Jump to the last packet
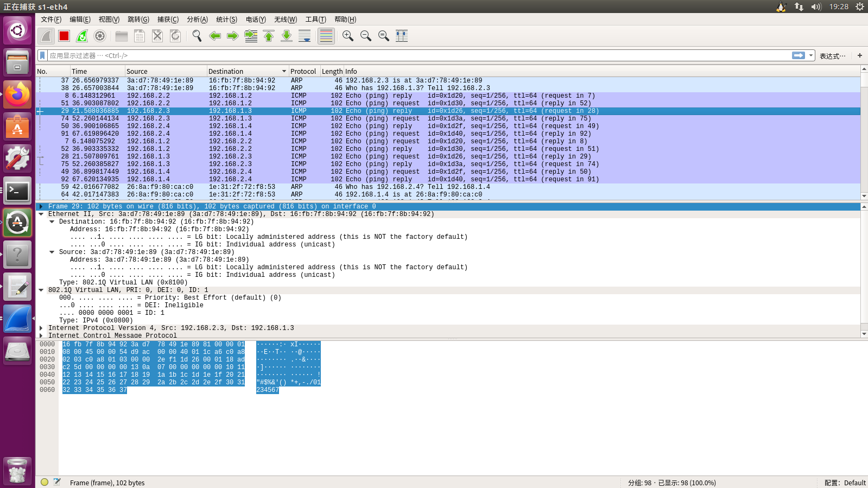The image size is (868, 488). [x=287, y=36]
